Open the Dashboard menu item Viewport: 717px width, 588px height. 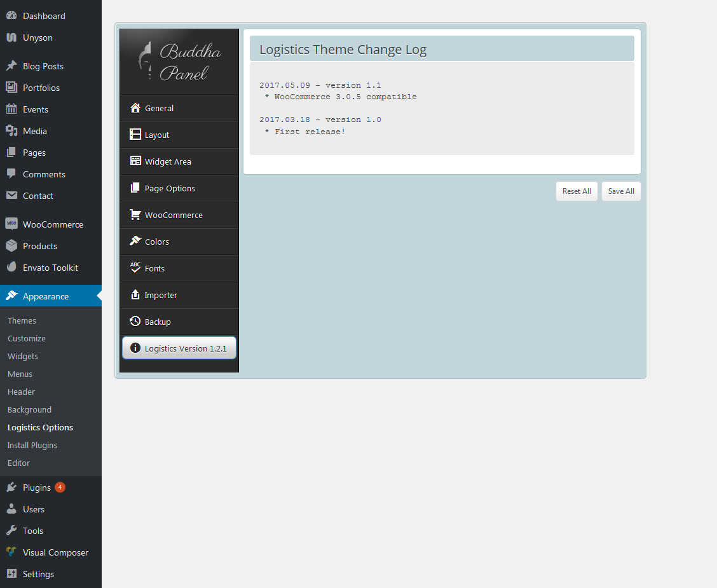51,16
